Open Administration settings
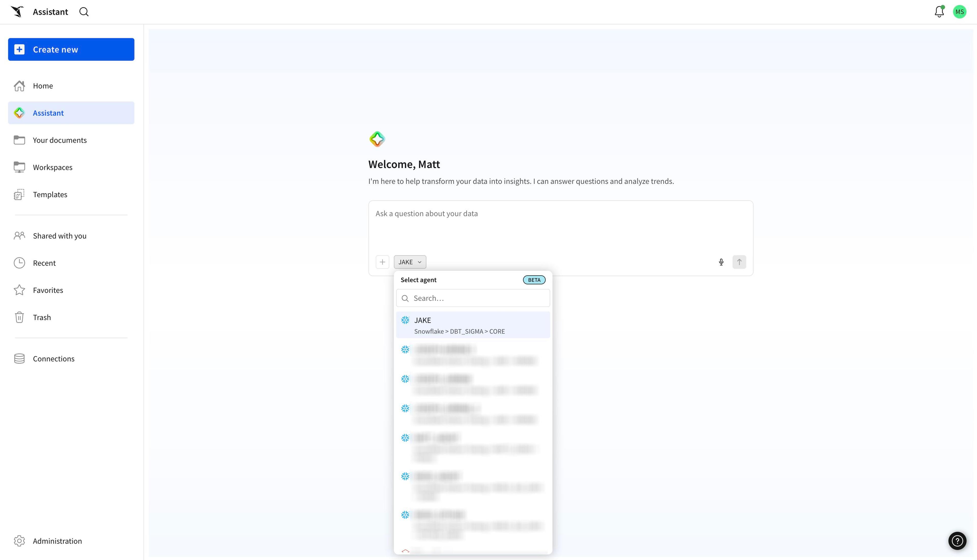 (71, 541)
